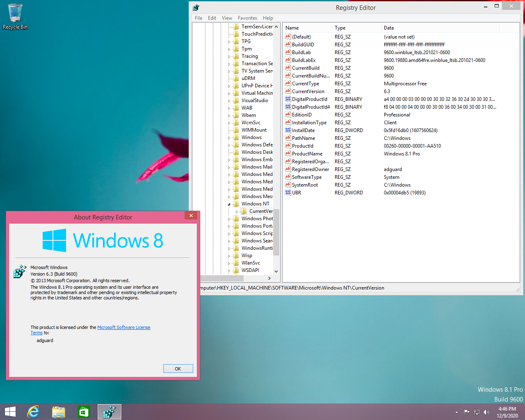Image resolution: width=525 pixels, height=420 pixels.
Task: Click the registry path in status bar
Action: [x=292, y=288]
